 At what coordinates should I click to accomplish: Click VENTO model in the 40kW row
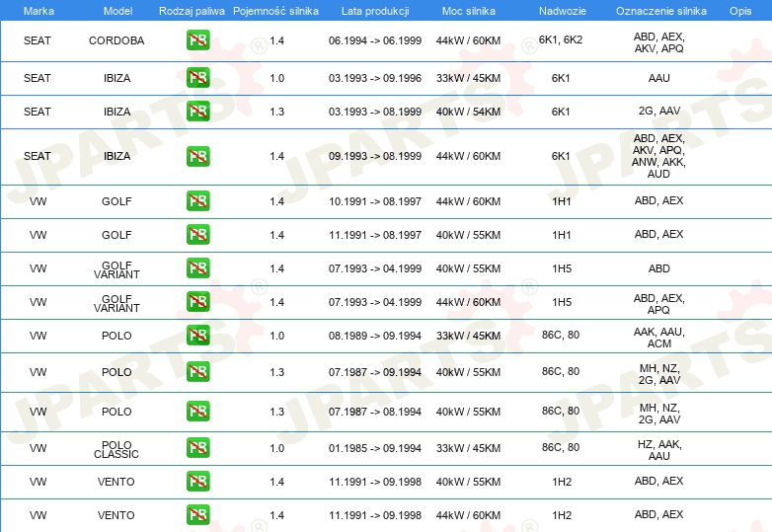point(116,482)
